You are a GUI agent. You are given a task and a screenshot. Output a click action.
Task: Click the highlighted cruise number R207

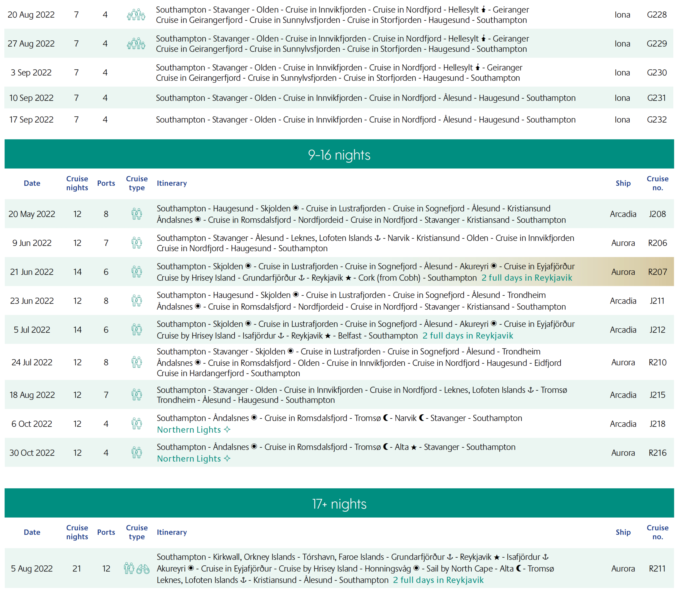coord(658,272)
